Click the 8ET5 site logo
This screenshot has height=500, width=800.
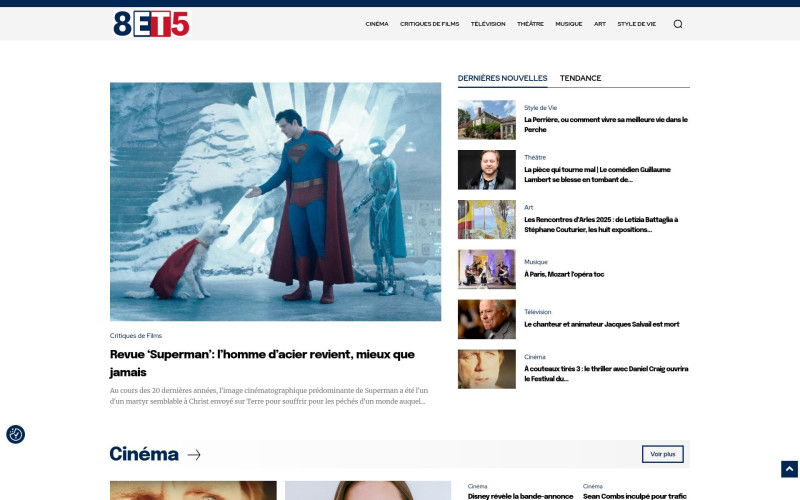[x=152, y=23]
